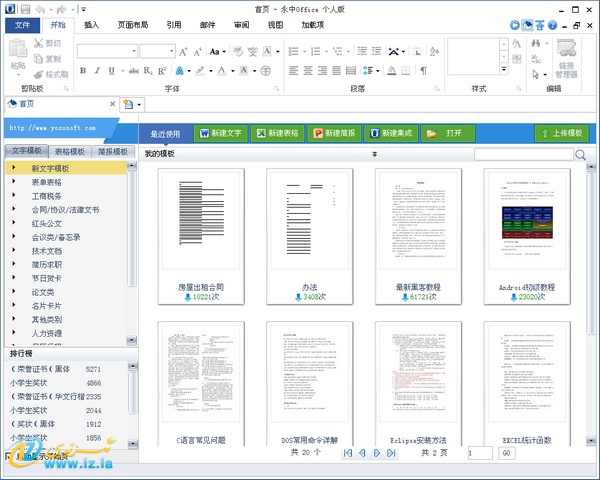This screenshot has height=480, width=600.
Task: Expand the 红头公文 tree item
Action: pyautogui.click(x=14, y=222)
